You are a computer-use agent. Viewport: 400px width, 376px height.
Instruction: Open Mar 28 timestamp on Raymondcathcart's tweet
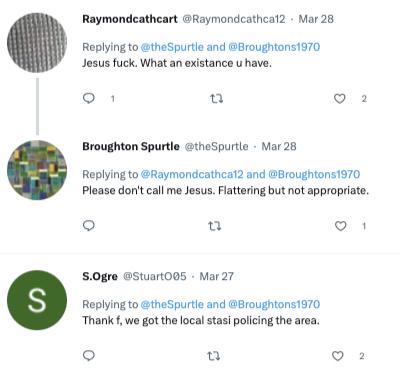(x=316, y=19)
